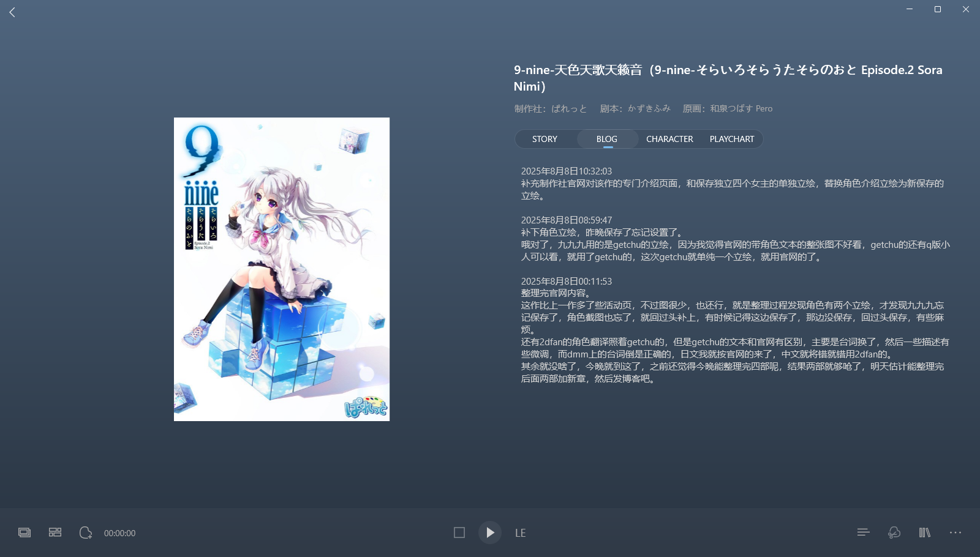Click the blog timestamp 2025年8月8日10:32:03
This screenshot has height=557, width=980.
coord(567,171)
